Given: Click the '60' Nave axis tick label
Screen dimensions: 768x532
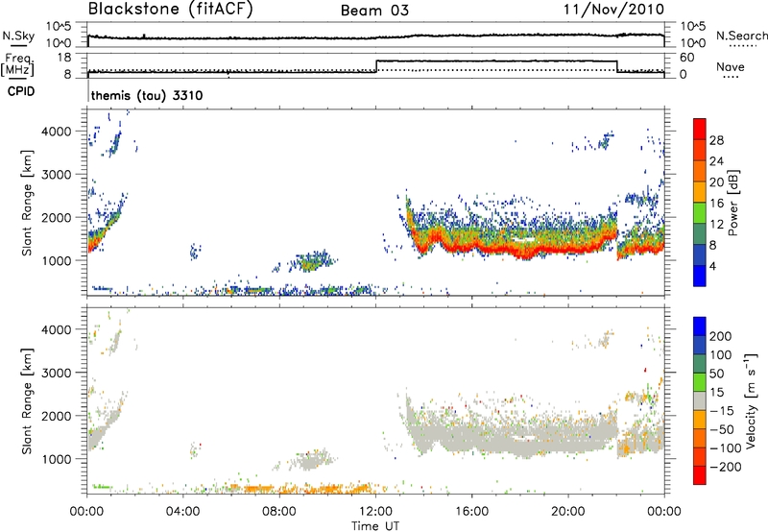Looking at the screenshot, I should [x=687, y=58].
